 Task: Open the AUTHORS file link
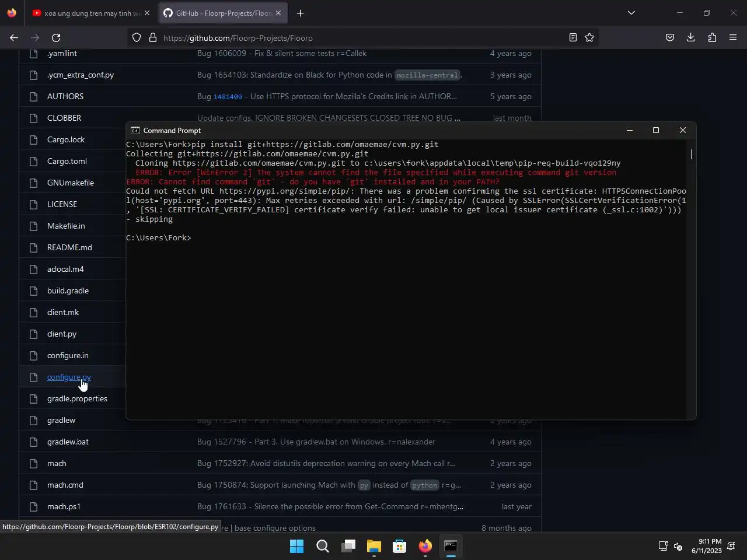click(x=65, y=96)
